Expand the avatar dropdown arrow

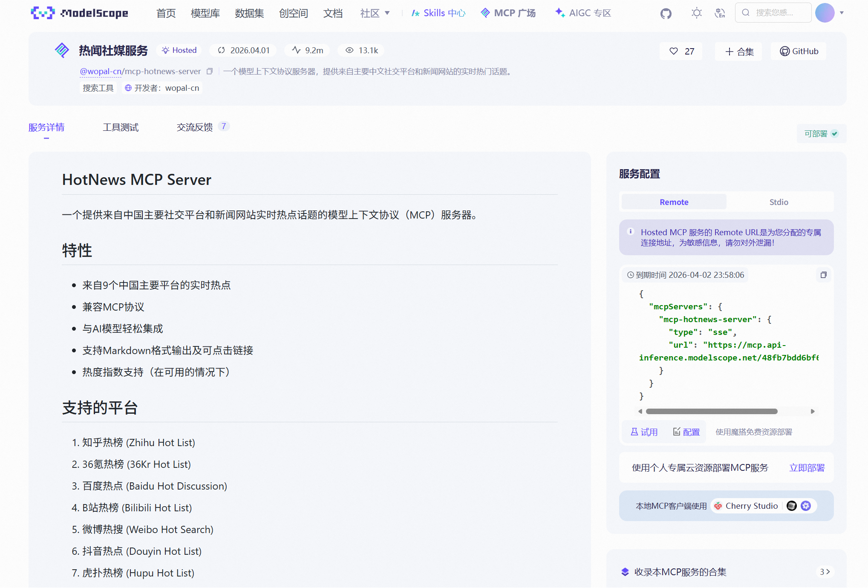coord(842,13)
